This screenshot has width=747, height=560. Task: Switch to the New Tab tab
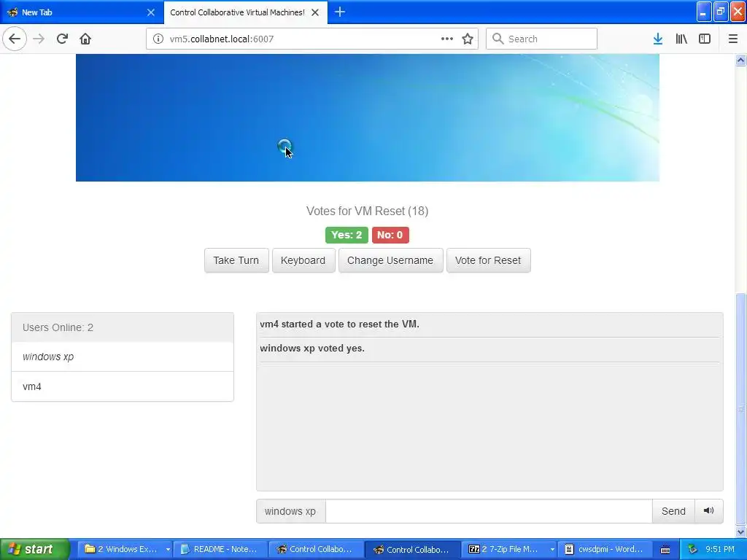(82, 12)
